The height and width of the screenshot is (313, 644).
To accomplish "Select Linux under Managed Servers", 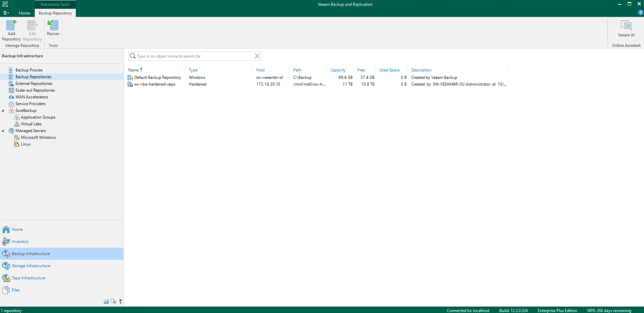I will (x=26, y=144).
